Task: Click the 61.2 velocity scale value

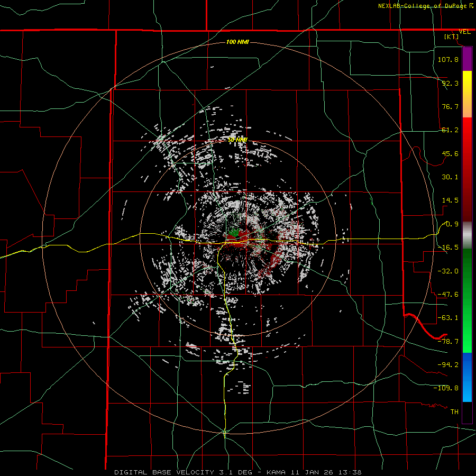Action: (x=450, y=130)
